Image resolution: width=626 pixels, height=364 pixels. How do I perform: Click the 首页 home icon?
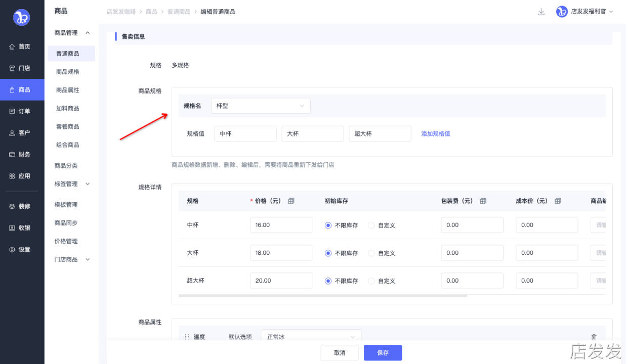[12, 47]
